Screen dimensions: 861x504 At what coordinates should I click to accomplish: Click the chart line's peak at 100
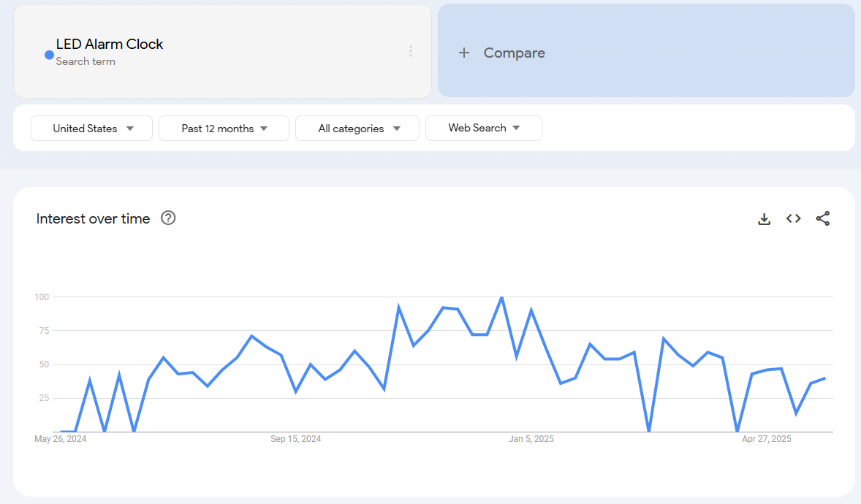[501, 297]
